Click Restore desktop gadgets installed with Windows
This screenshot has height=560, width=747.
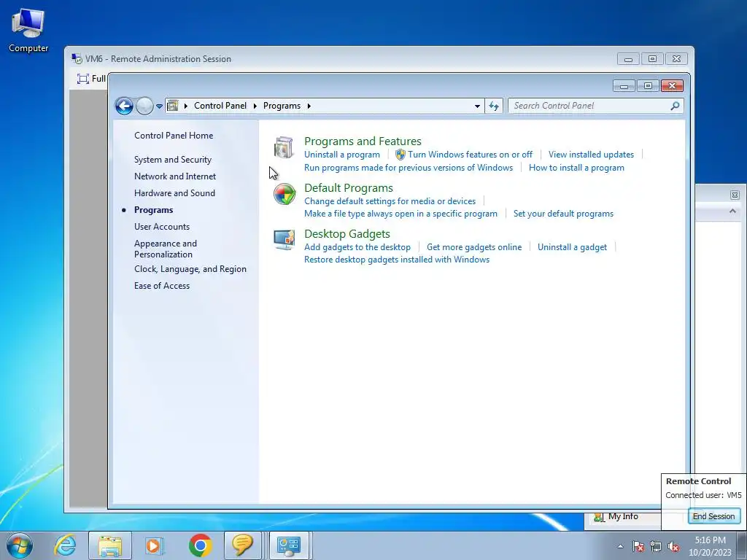[397, 260]
